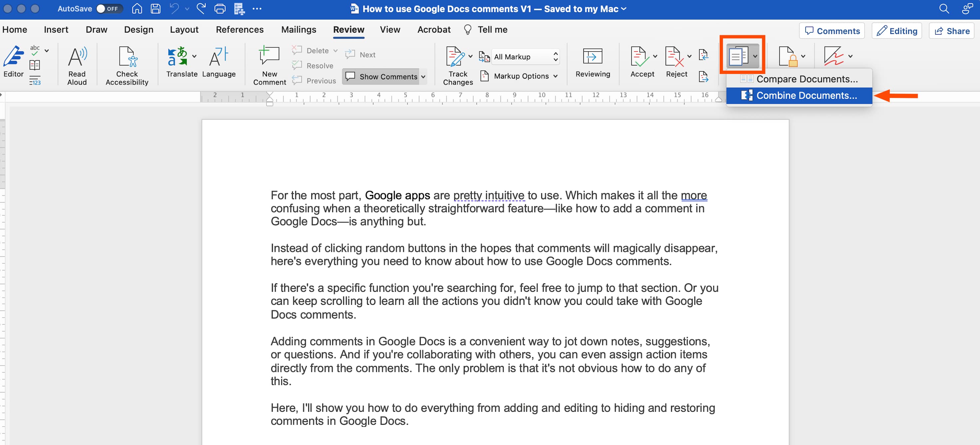Switch to the Layout tab
The width and height of the screenshot is (980, 445).
click(x=184, y=30)
